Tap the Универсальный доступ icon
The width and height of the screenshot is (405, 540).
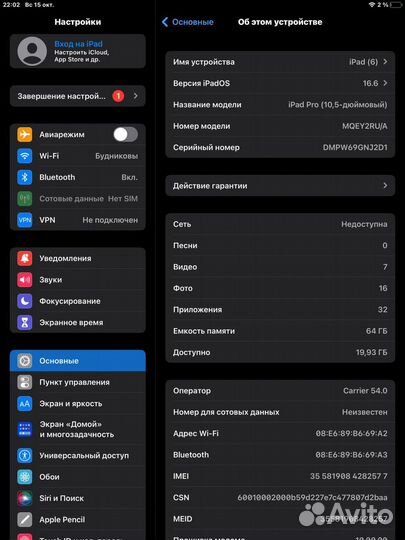(25, 455)
